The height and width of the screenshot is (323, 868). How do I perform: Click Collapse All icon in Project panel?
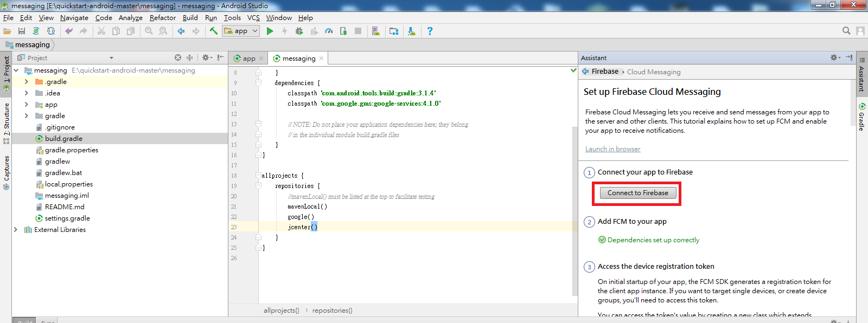pos(189,57)
